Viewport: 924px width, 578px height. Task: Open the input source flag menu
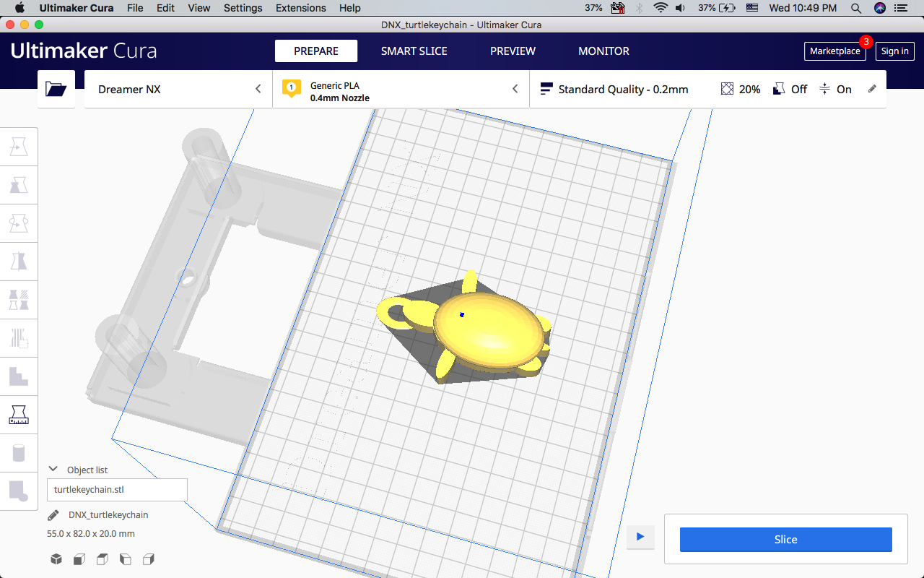tap(752, 8)
